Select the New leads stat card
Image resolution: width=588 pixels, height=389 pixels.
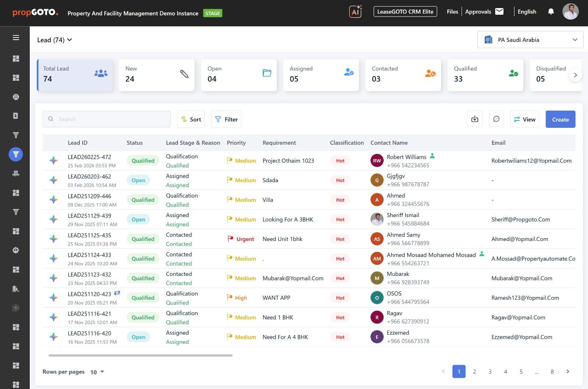coord(157,75)
